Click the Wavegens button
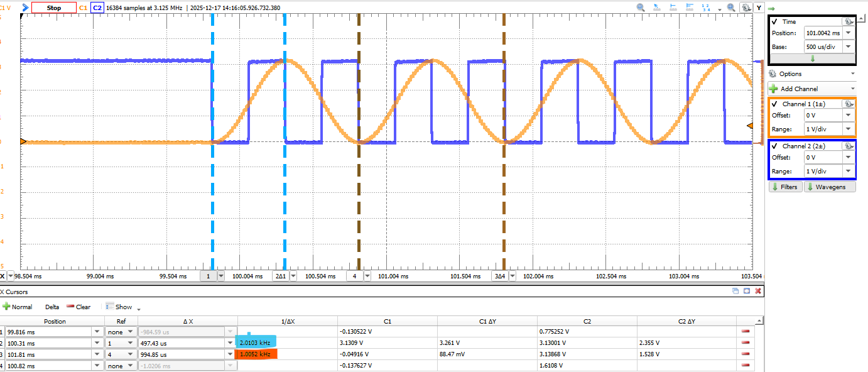Screen dimensions: 868x372 click(830, 187)
